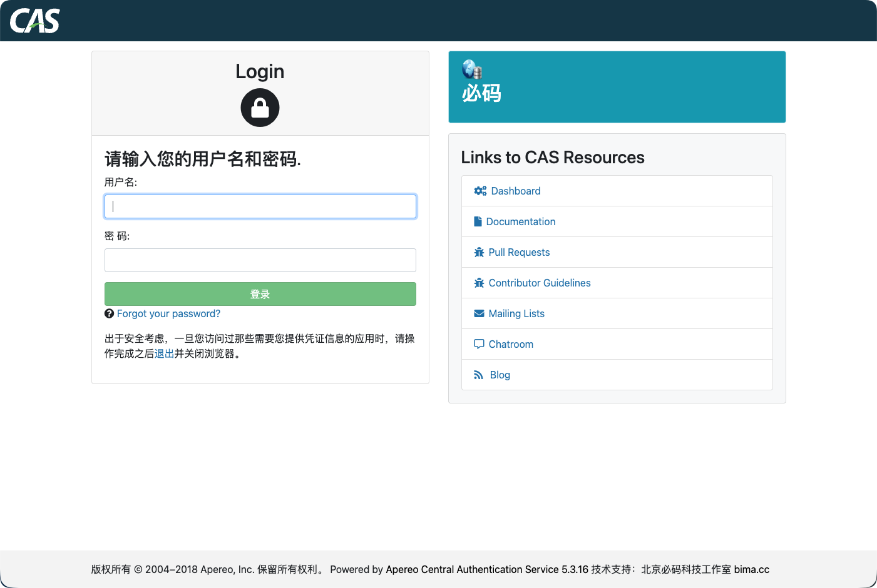Click the bug icon beside Pull Requests
This screenshot has height=588, width=877.
pos(479,251)
